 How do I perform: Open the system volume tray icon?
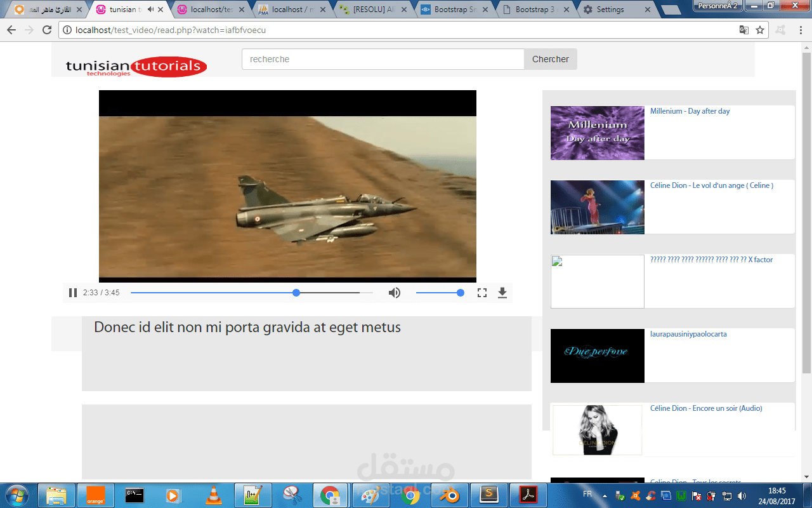742,496
